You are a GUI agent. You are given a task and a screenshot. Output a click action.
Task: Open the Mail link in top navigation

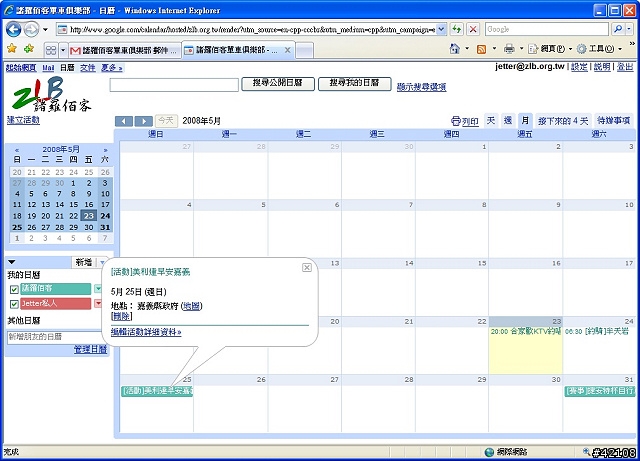pos(48,68)
